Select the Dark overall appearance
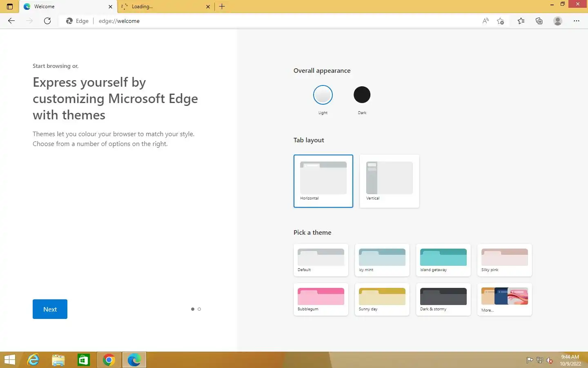The width and height of the screenshot is (588, 368). [362, 95]
